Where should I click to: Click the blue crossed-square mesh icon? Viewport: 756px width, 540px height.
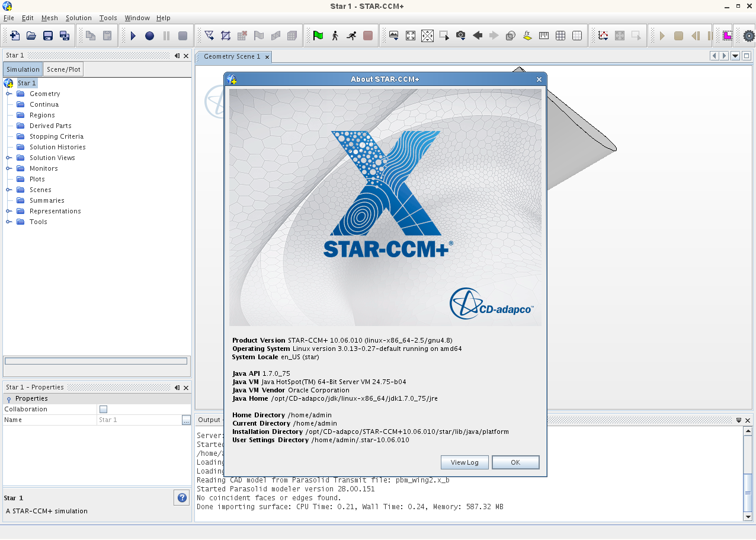(226, 36)
